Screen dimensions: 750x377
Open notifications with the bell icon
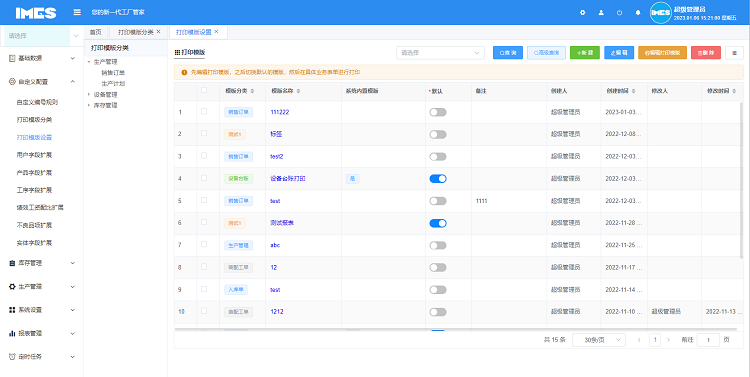638,13
